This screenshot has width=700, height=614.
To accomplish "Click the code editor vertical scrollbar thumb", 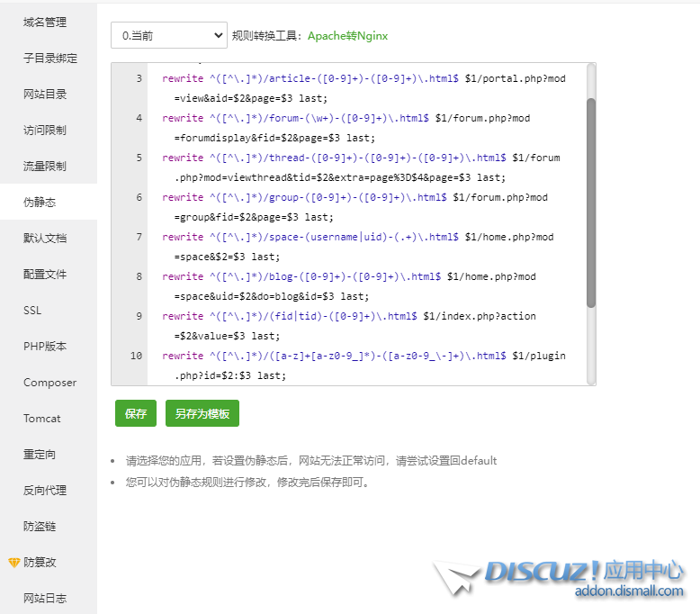I will pos(591,203).
